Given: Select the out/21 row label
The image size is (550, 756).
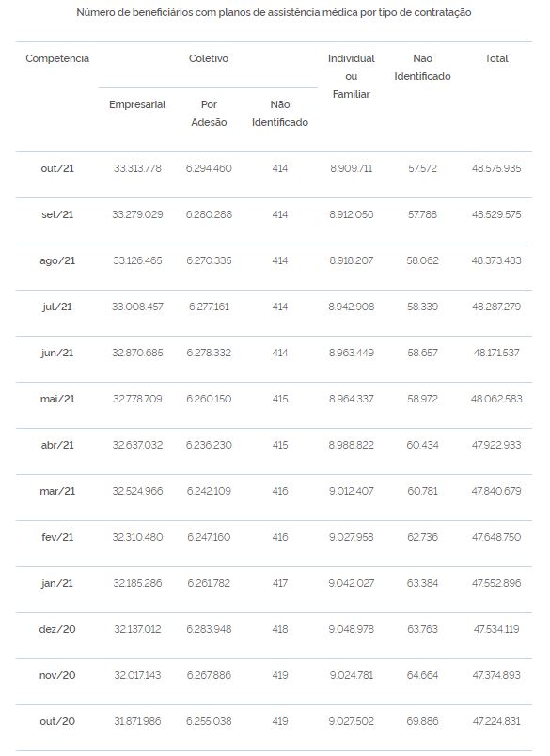Looking at the screenshot, I should point(57,168).
